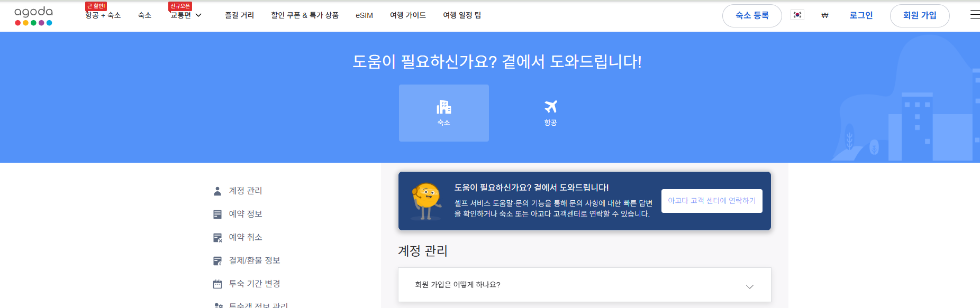This screenshot has width=980, height=308.
Task: Open the Agoda logo home link
Action: (33, 16)
